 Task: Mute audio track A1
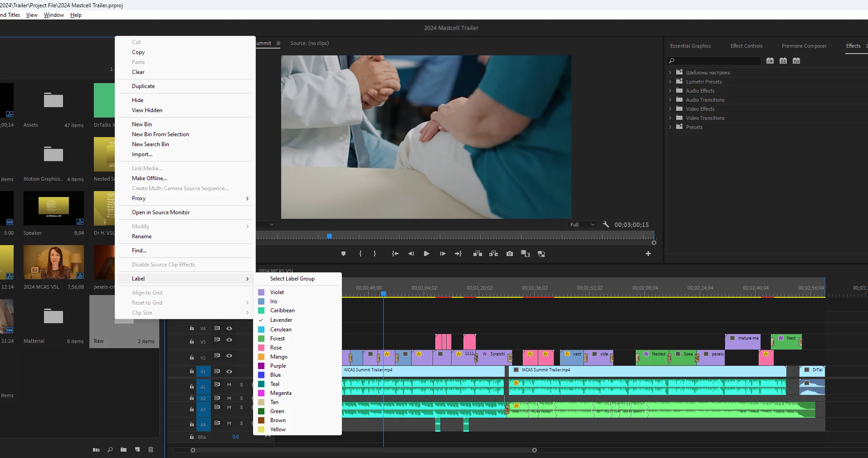click(x=229, y=384)
